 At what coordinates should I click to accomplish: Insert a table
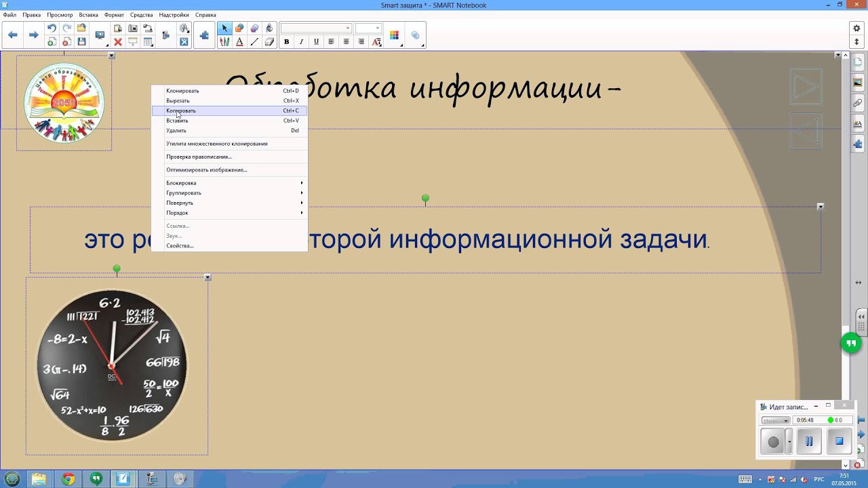pyautogui.click(x=148, y=41)
